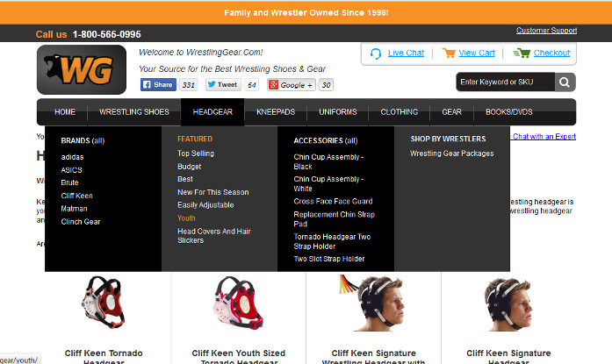Choose Cross Face Face Guard accessory
612x364 pixels.
(333, 201)
